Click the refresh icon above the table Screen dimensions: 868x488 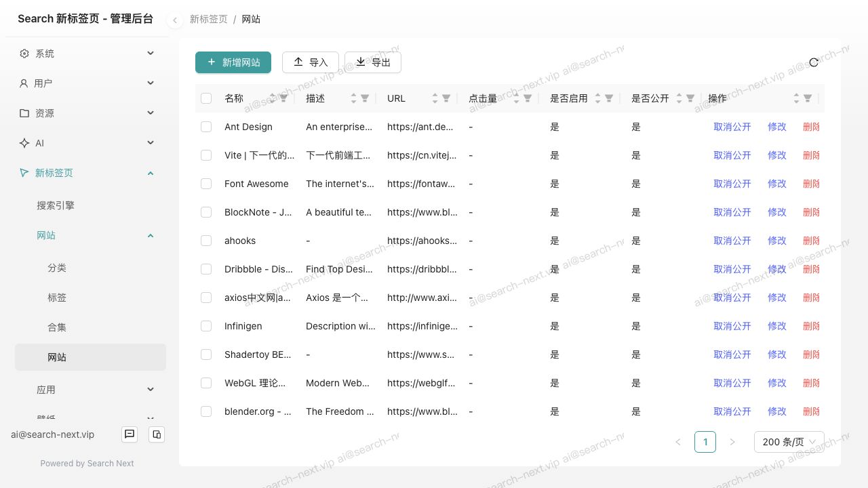(814, 62)
